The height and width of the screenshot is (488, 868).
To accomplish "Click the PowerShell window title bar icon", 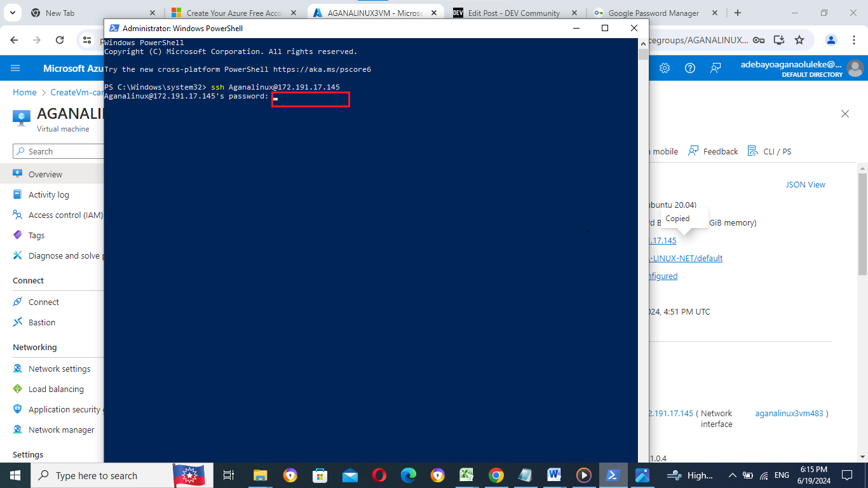I will (x=114, y=28).
